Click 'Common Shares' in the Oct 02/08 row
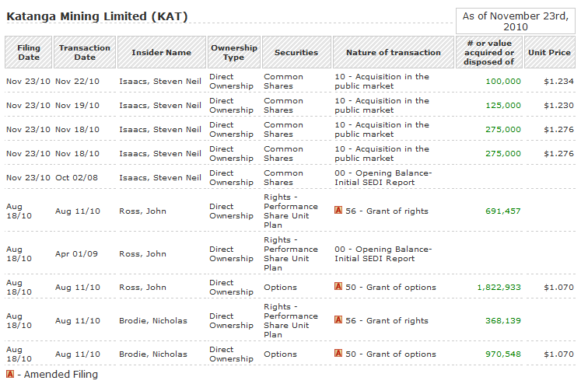The width and height of the screenshot is (588, 384). click(x=283, y=177)
